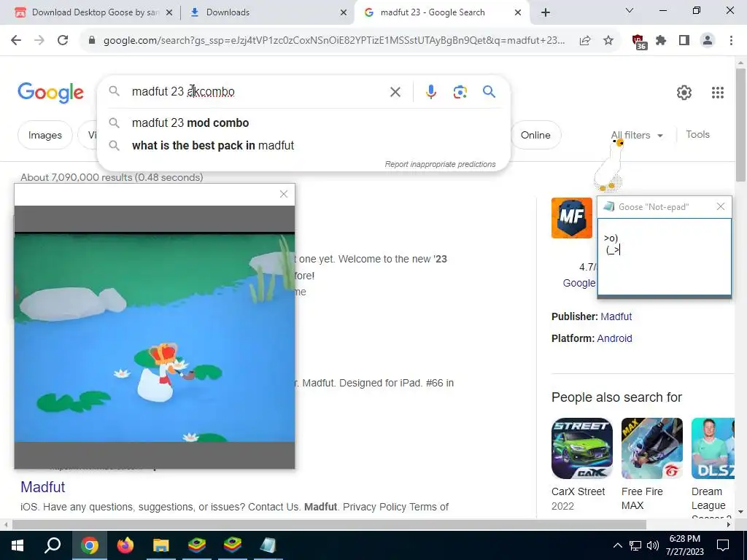The image size is (747, 560).
Task: Click in the Goose Not-epad text area
Action: [x=664, y=257]
